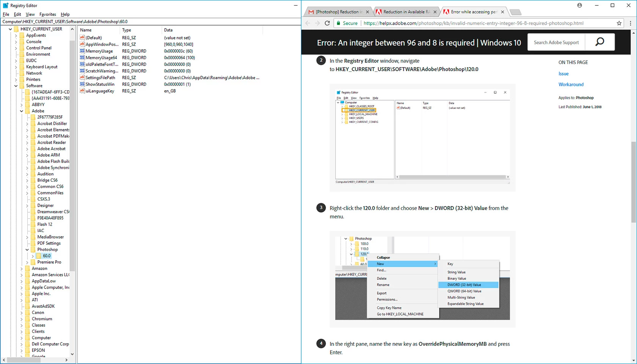The height and width of the screenshot is (364, 637).
Task: Expand the Amazon tree node
Action: [x=22, y=268]
